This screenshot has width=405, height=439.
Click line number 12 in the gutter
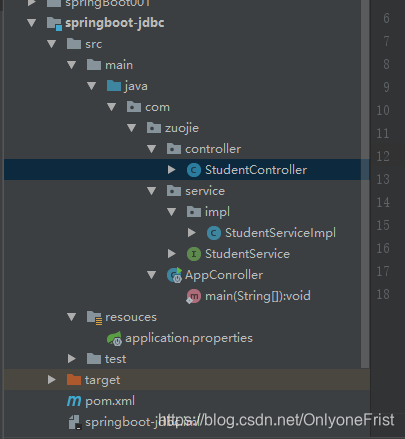tap(383, 156)
